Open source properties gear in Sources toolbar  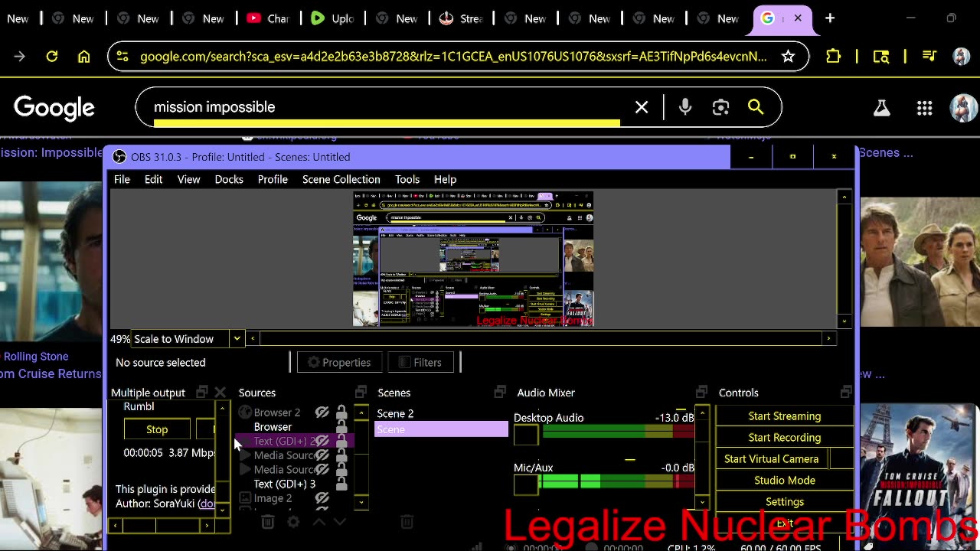(x=293, y=522)
